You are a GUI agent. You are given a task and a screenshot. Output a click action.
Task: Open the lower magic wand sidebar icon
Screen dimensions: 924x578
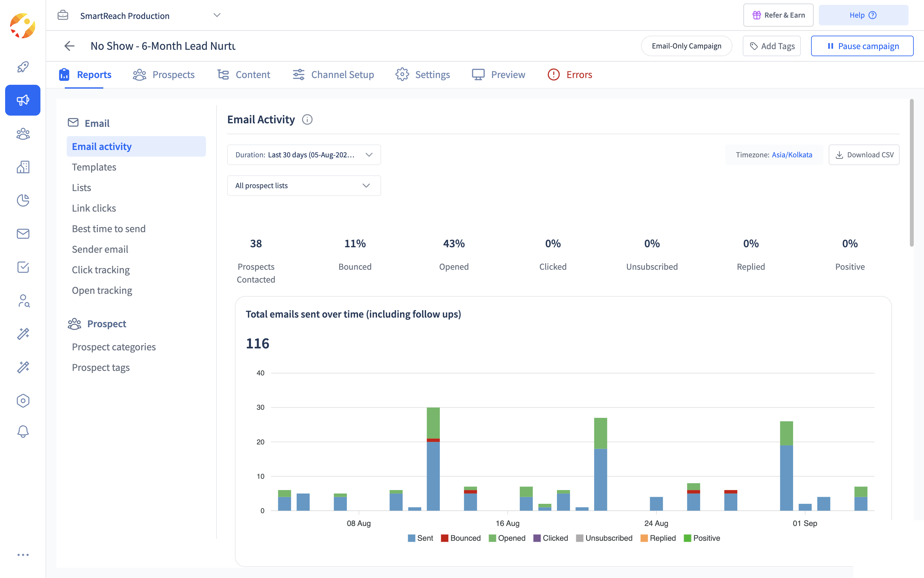tap(23, 367)
